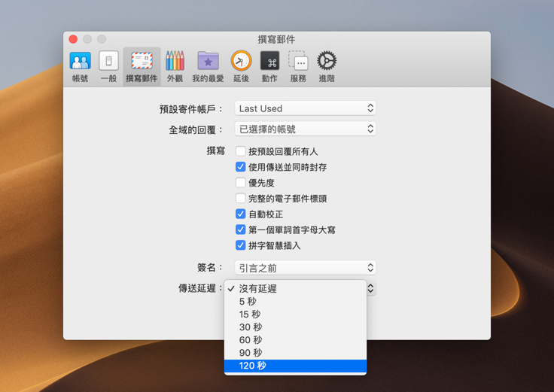Open the 帳號 accounts preferences icon
The height and width of the screenshot is (392, 554).
[81, 67]
